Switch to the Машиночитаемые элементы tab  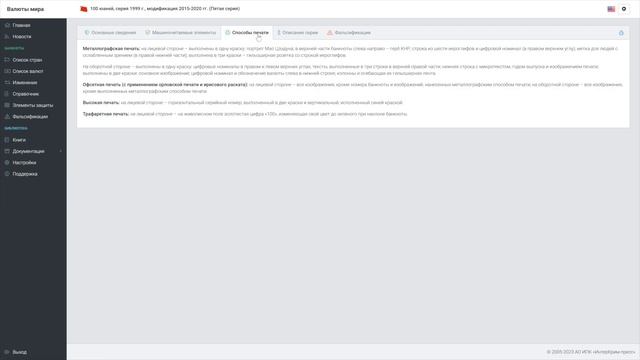point(180,33)
